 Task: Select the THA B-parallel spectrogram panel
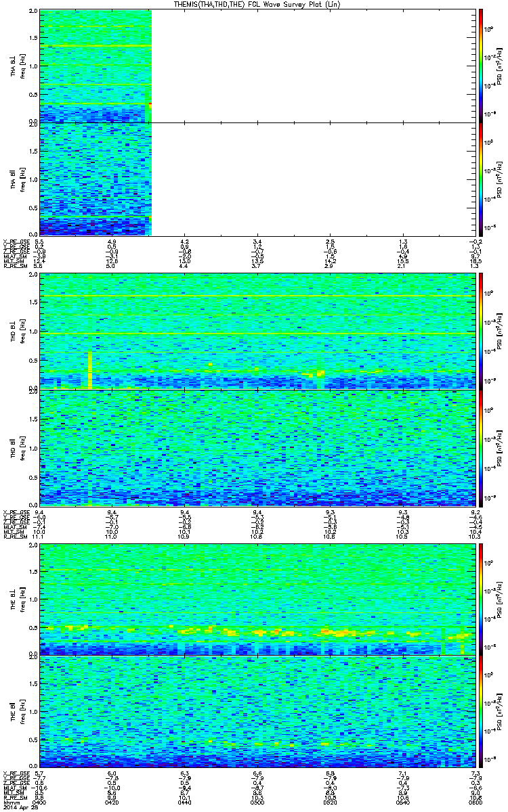pos(257,179)
